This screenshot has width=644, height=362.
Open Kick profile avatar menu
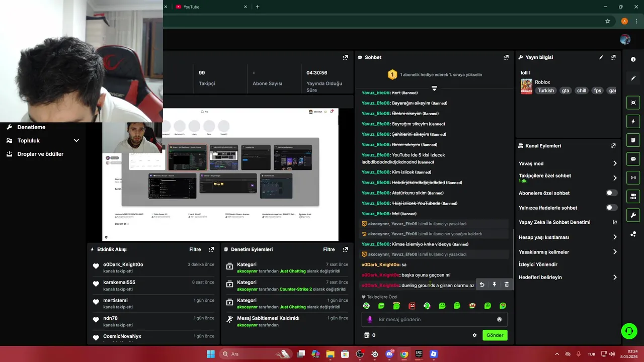point(625,39)
